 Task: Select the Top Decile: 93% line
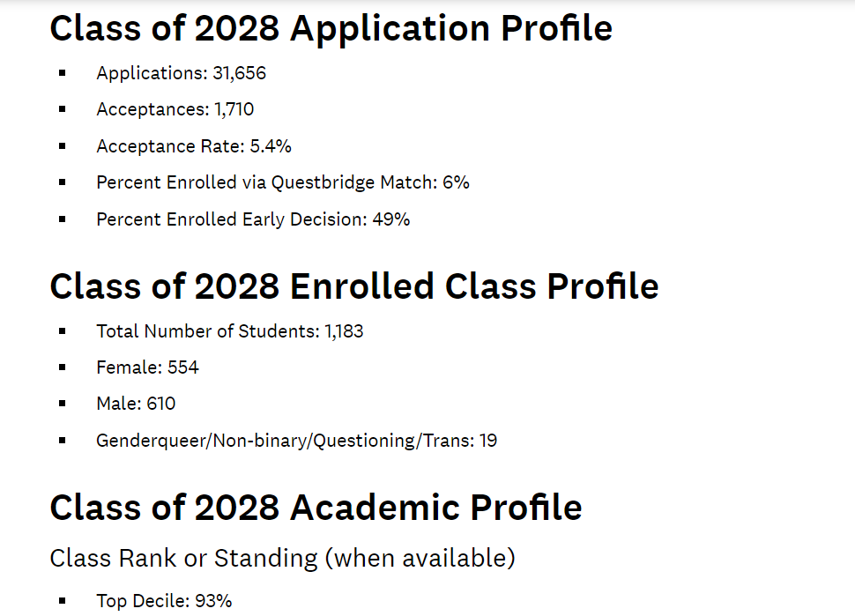pos(164,601)
